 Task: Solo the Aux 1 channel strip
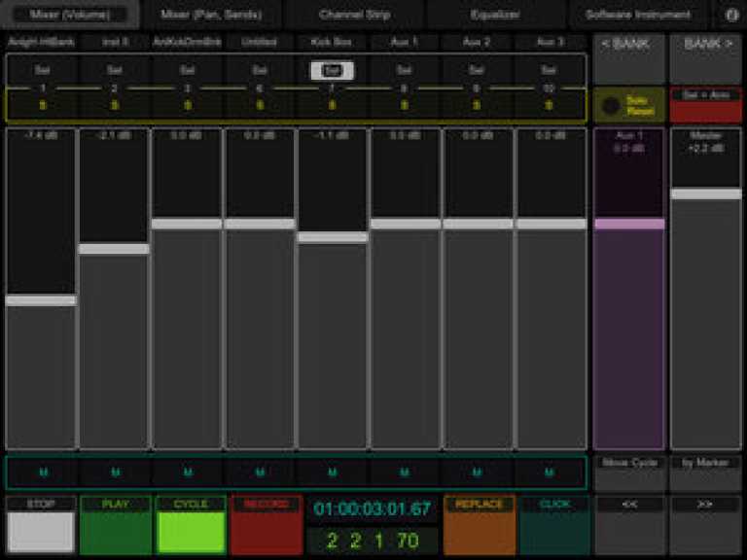pos(404,105)
